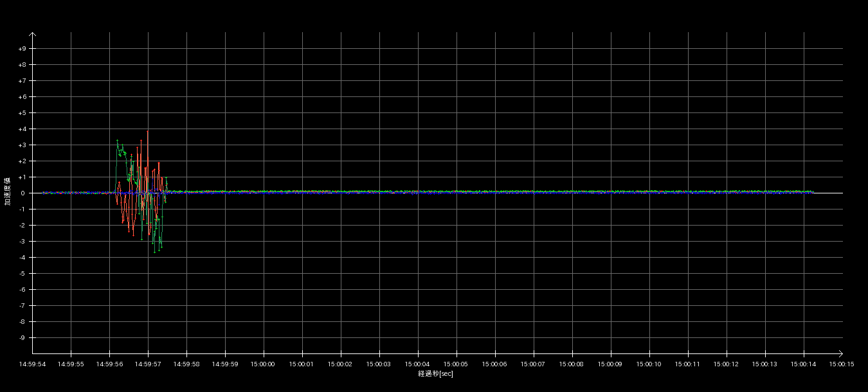Click the highest red peak data point

pos(147,132)
